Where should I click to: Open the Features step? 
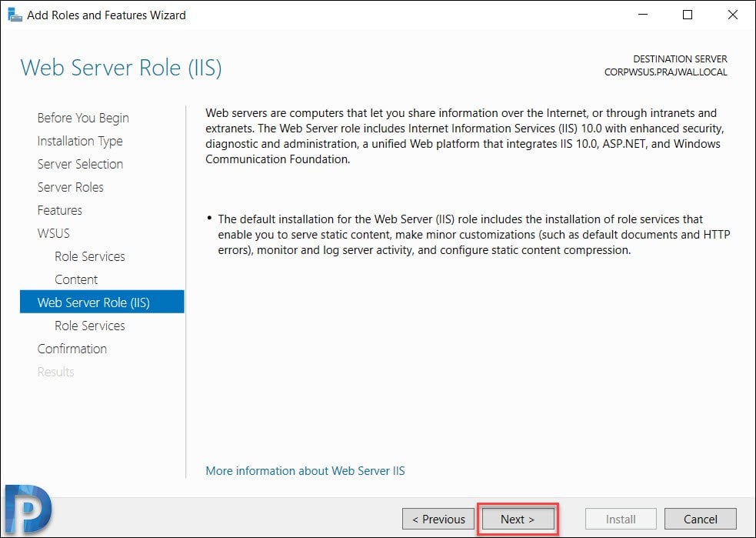60,210
